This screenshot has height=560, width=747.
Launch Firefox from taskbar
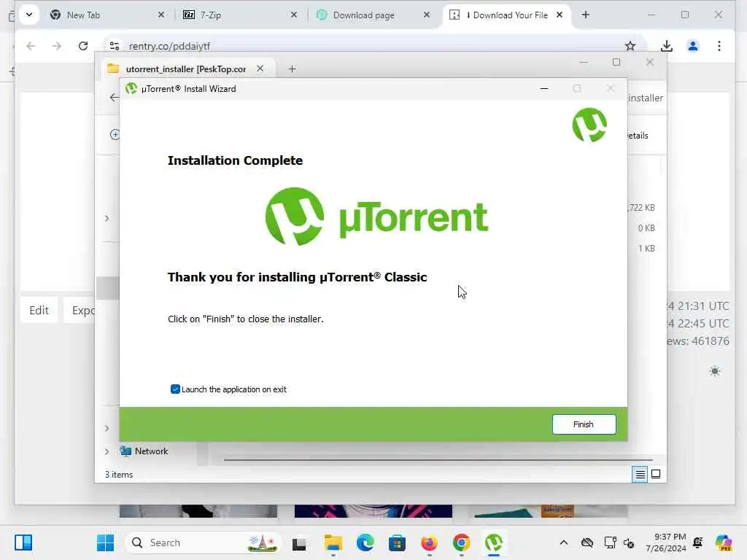[x=429, y=542]
